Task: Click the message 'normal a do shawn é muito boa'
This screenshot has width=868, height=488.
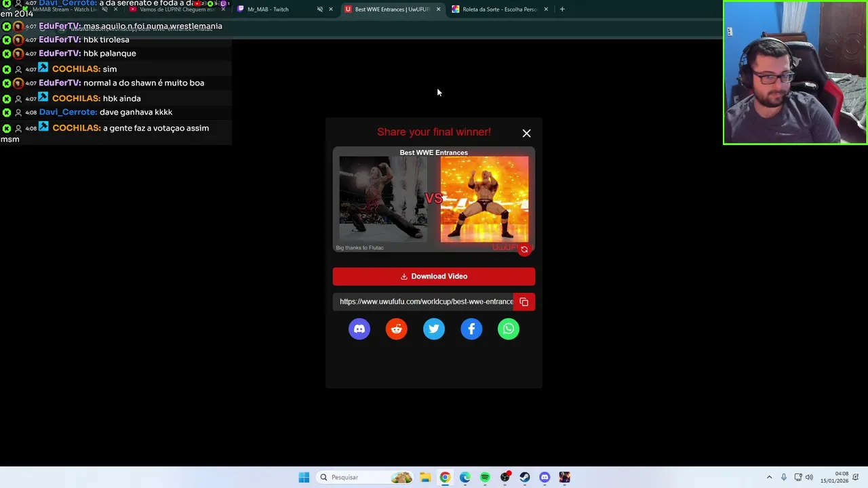Action: pyautogui.click(x=144, y=83)
